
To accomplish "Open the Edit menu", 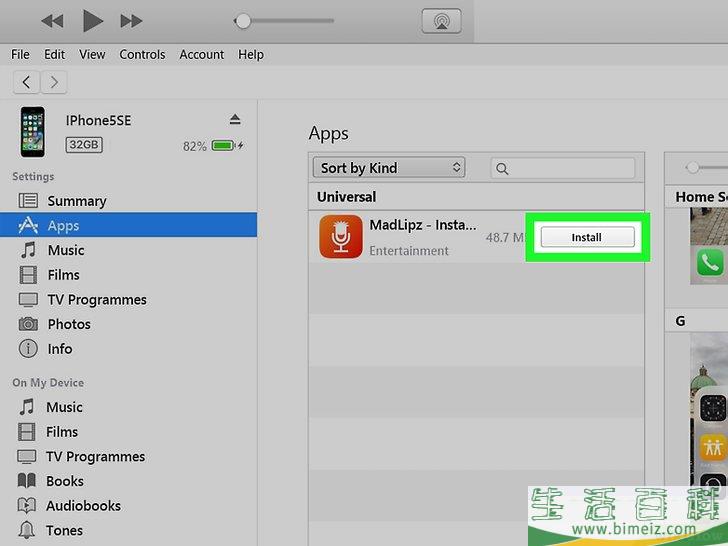I will click(54, 55).
